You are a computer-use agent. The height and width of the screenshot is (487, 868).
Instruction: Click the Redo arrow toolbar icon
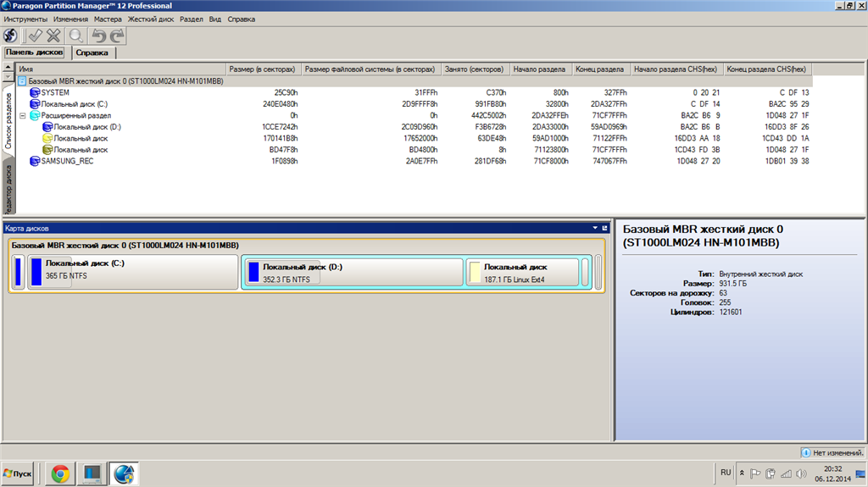click(x=117, y=36)
